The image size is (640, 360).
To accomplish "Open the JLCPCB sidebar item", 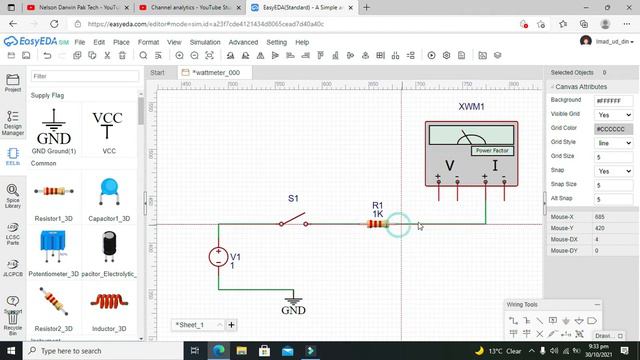I will [13, 268].
